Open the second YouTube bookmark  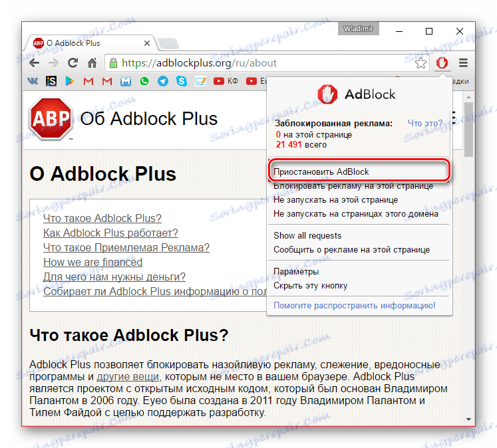(x=256, y=81)
